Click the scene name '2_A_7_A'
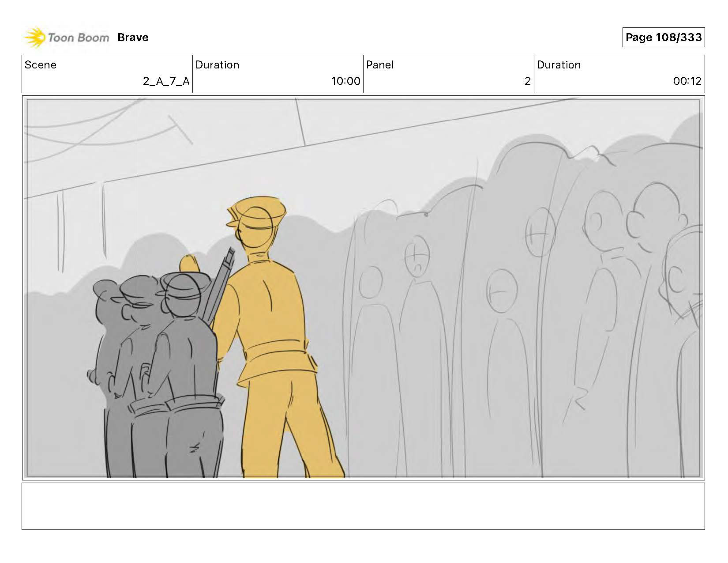Viewport: 728px width, 563px height. pos(166,81)
